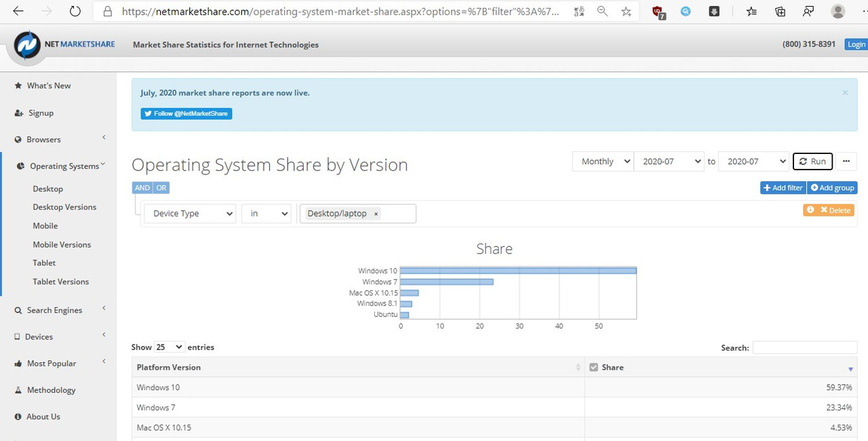Click the browser forward arrow

click(47, 12)
